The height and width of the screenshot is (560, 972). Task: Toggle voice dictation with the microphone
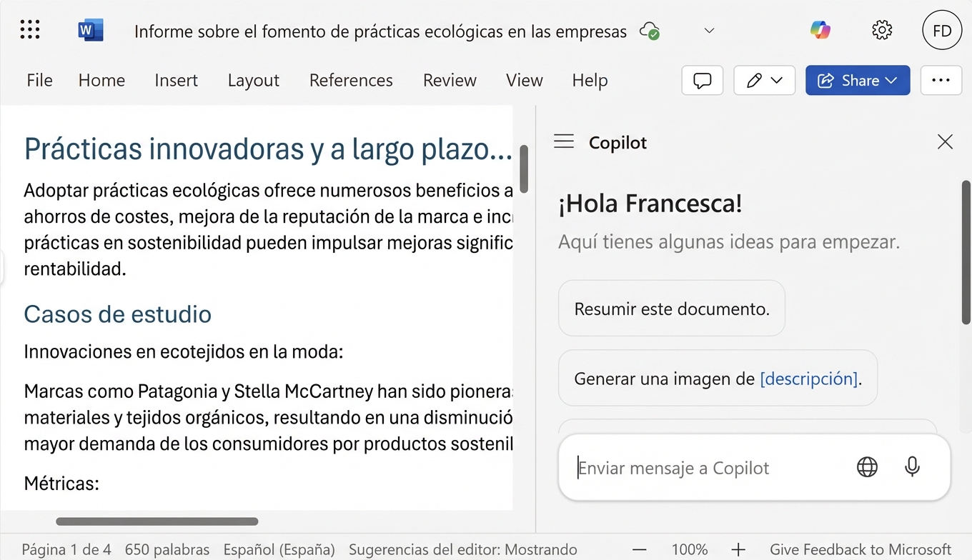[x=912, y=467]
